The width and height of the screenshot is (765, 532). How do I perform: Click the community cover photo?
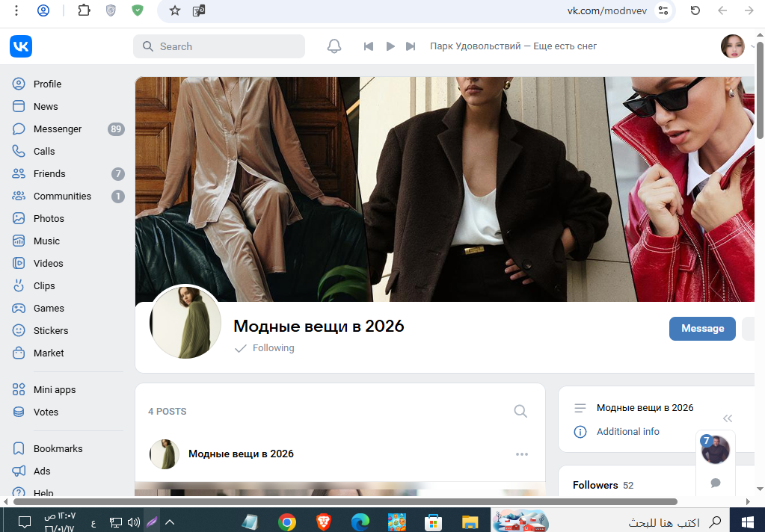point(445,189)
